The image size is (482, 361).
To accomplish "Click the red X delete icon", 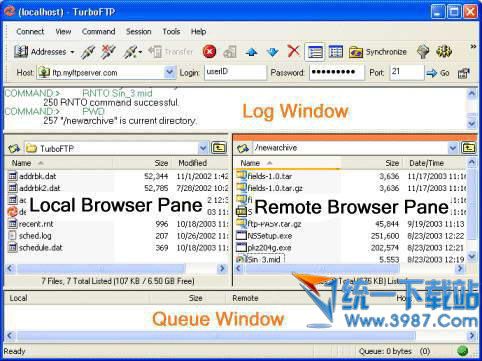I will click(293, 52).
